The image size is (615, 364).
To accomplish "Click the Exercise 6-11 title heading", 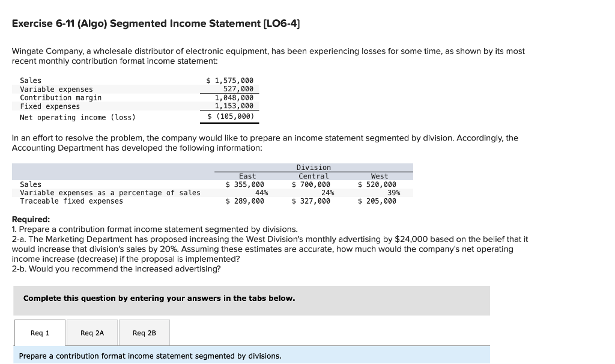I will [156, 23].
